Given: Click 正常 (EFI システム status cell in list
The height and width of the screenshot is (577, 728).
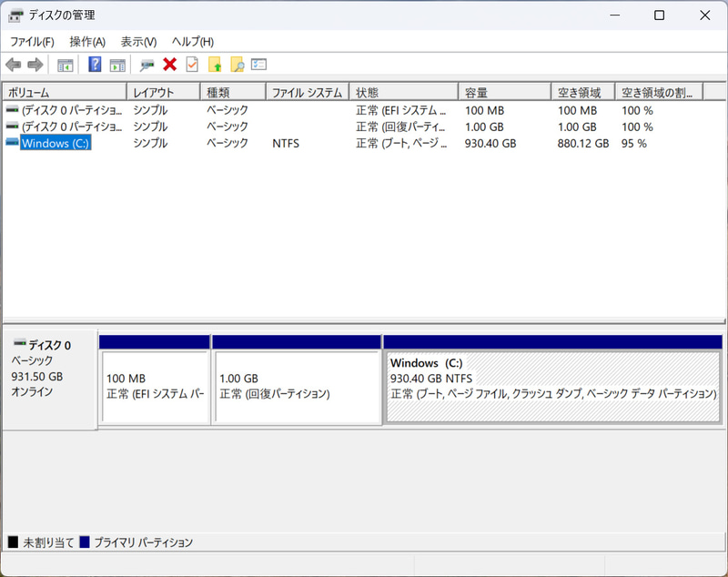Looking at the screenshot, I should point(400,110).
